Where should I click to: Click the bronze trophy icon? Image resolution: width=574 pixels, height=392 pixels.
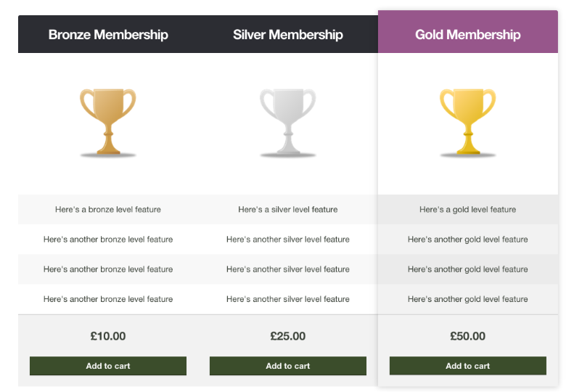click(108, 121)
